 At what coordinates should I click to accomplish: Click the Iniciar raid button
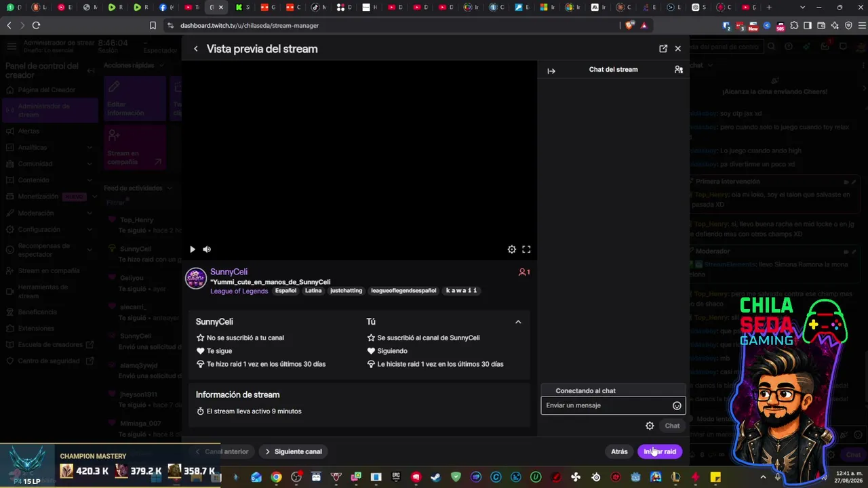[x=660, y=451]
